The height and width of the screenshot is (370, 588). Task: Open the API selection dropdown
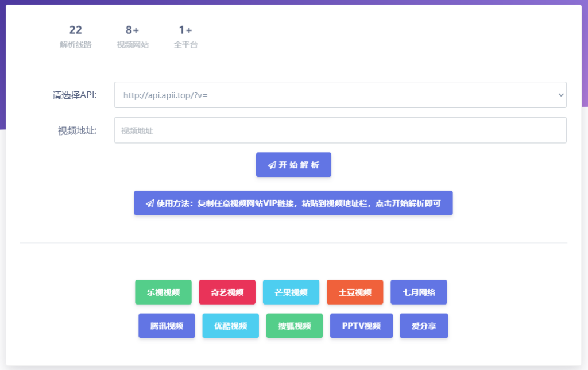(x=341, y=95)
